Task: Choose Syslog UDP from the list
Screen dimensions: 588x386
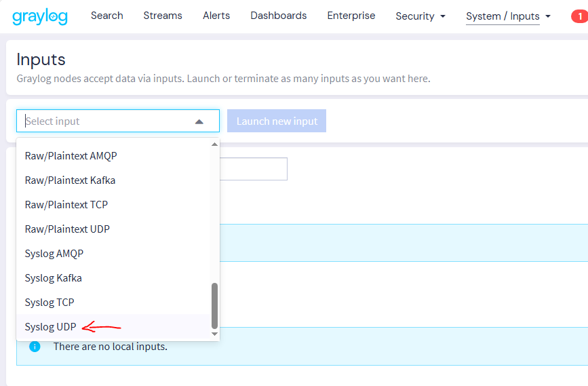Action: click(x=51, y=327)
